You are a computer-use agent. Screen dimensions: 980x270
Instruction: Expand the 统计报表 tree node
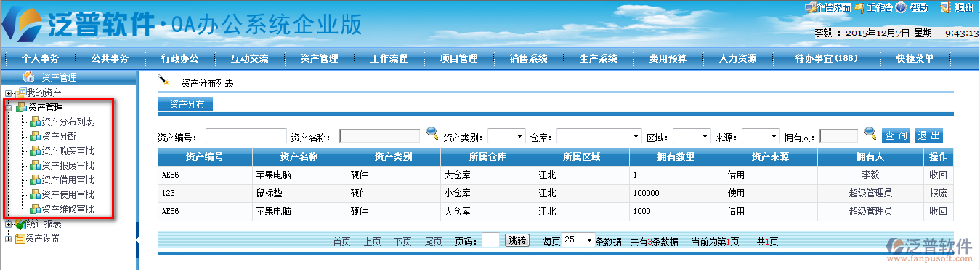[8, 224]
